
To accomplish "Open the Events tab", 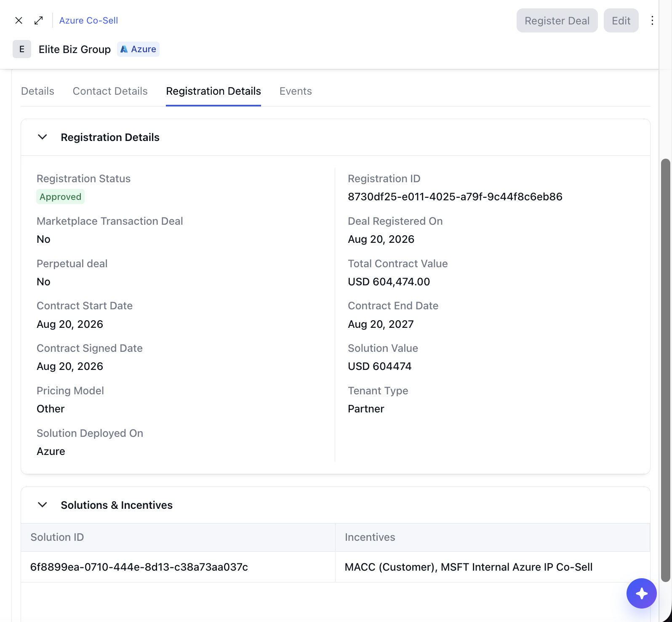I will pyautogui.click(x=296, y=91).
